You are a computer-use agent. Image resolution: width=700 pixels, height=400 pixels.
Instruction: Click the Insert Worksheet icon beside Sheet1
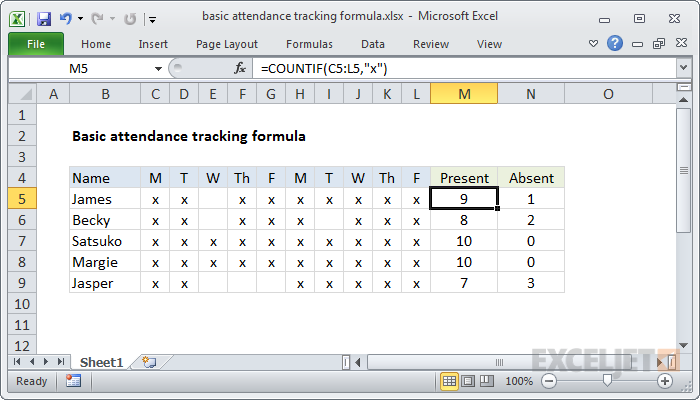(x=150, y=361)
